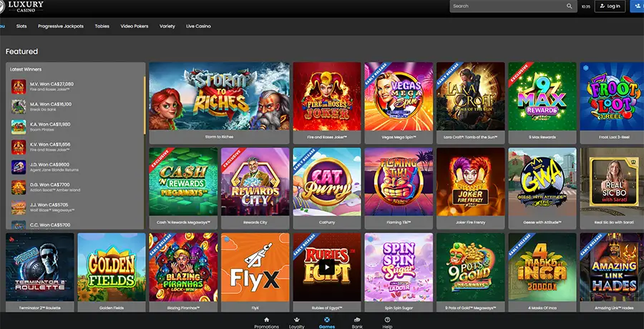The image size is (644, 329).
Task: Open Blazing Piranhas game tile
Action: point(183,267)
